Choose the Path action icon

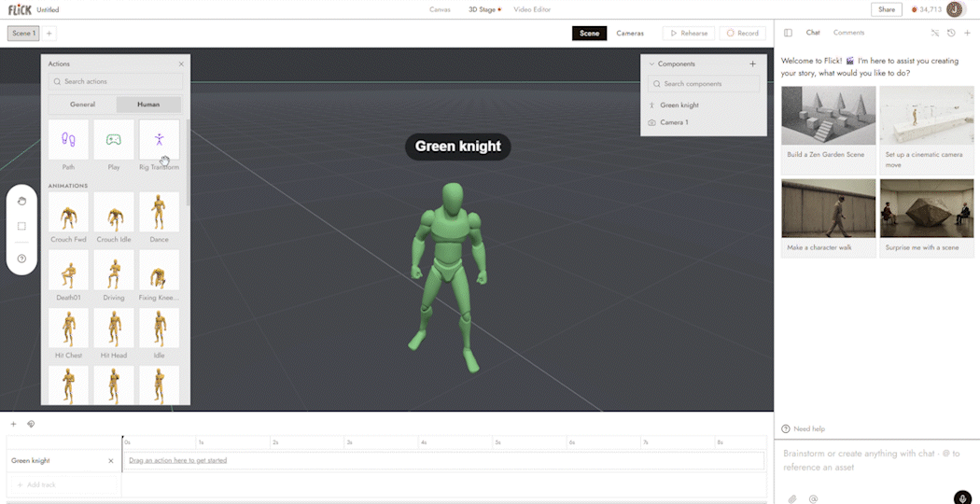[68, 139]
